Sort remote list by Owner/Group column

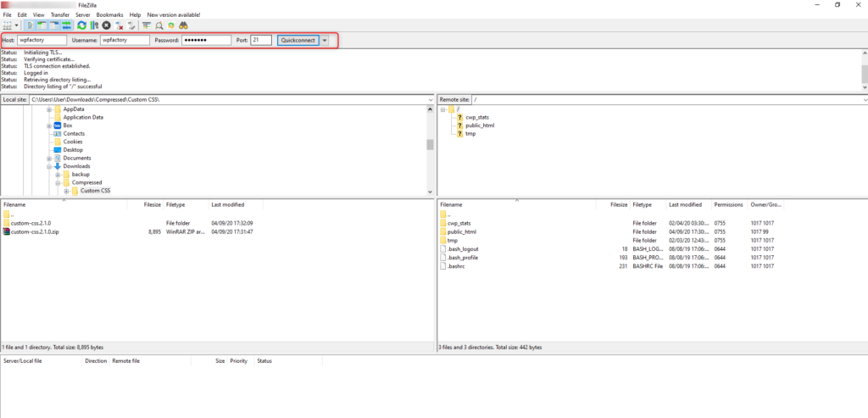coord(765,205)
